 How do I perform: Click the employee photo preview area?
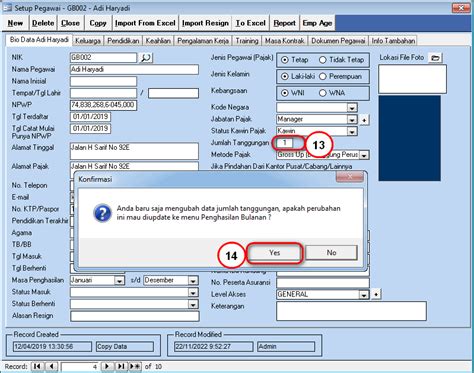(410, 138)
